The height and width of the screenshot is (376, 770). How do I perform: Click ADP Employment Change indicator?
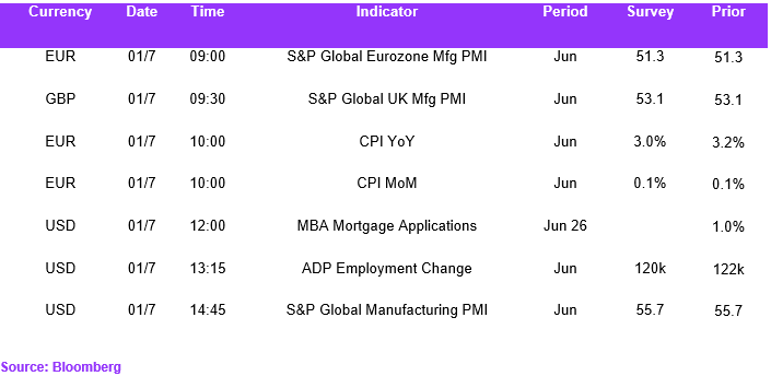pyautogui.click(x=387, y=269)
